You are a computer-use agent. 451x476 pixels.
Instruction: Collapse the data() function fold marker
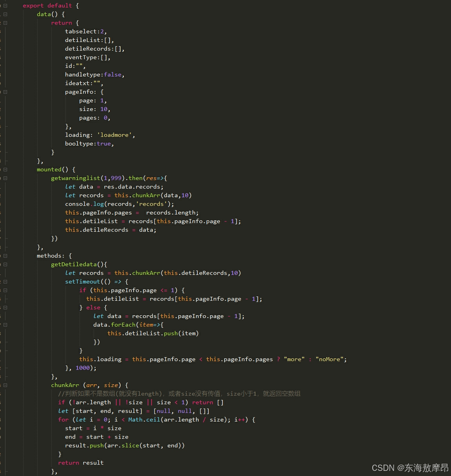(x=5, y=14)
